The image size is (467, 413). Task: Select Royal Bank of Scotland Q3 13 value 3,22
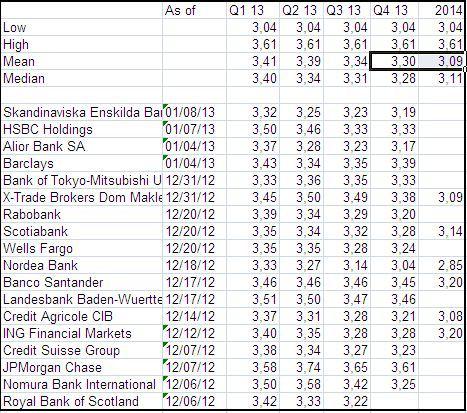(x=347, y=401)
